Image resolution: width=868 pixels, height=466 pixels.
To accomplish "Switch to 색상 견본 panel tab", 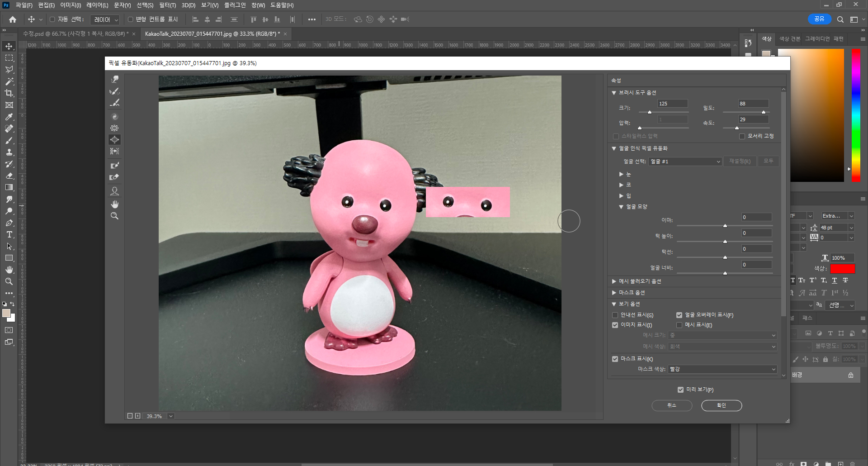I will [789, 39].
